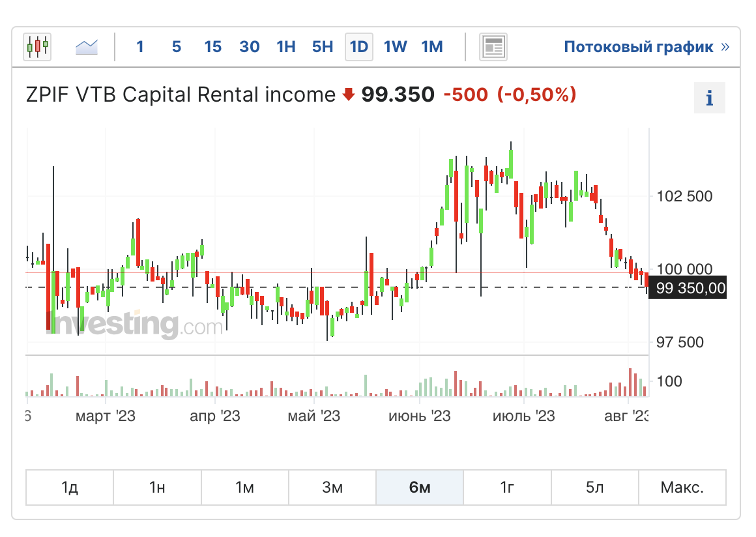
Task: Click the volume axis label 100
Action: coord(669,381)
